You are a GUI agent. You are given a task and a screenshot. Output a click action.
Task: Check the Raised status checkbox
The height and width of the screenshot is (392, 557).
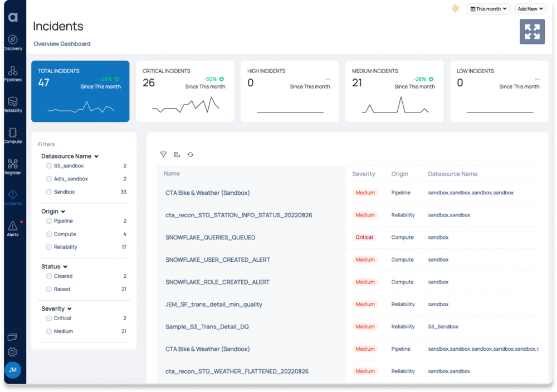coord(48,289)
